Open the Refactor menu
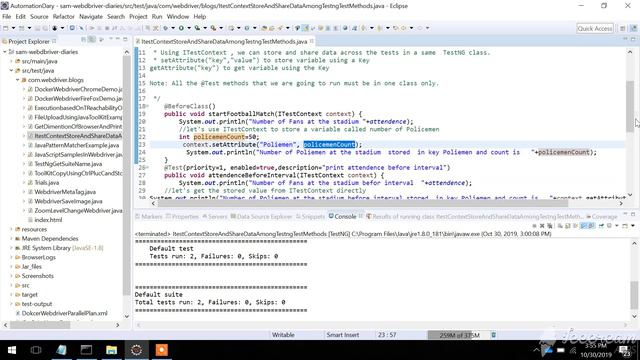Image resolution: width=640 pixels, height=360 pixels. point(63,17)
